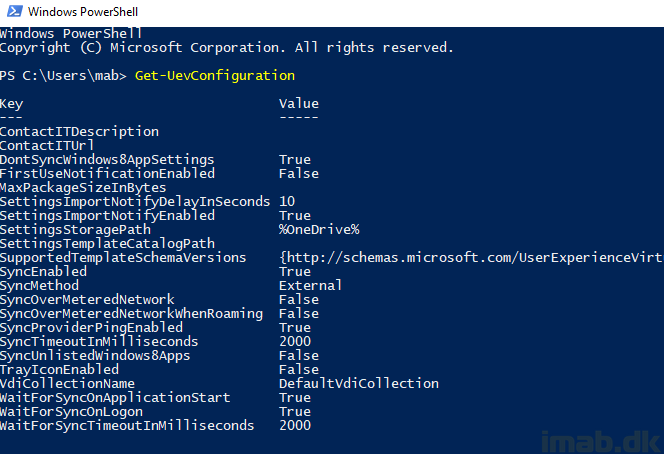Select the SettingsStoragePath %OneDrive% value
Image resolution: width=664 pixels, height=454 pixels.
coord(319,230)
